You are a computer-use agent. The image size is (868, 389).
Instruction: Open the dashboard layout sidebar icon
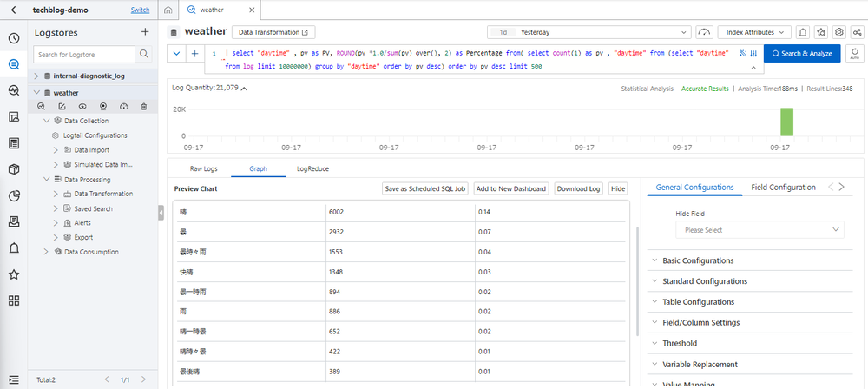pos(14,117)
